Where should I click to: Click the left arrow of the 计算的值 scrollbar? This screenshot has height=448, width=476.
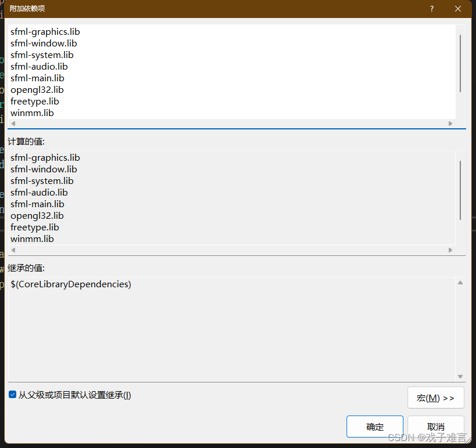pos(13,250)
